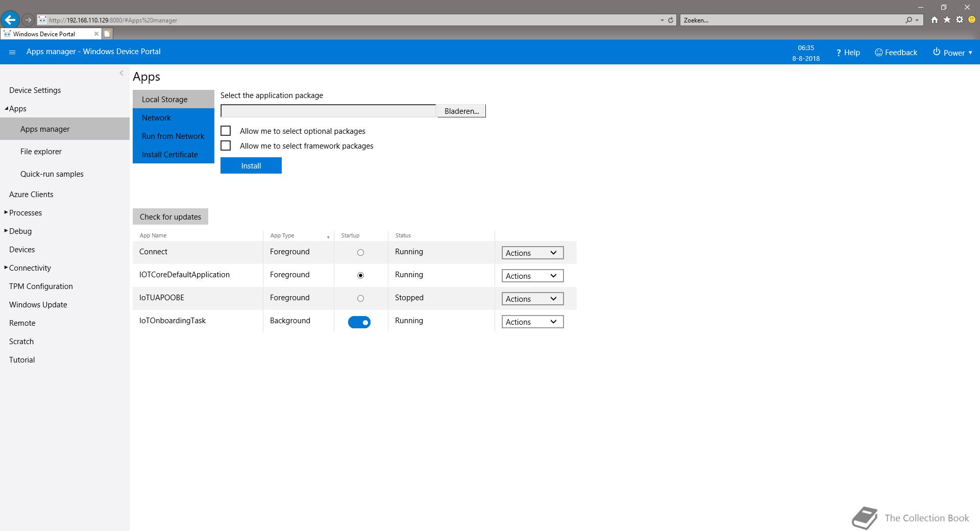980x531 pixels.
Task: Open Tutorial in sidebar
Action: [22, 359]
